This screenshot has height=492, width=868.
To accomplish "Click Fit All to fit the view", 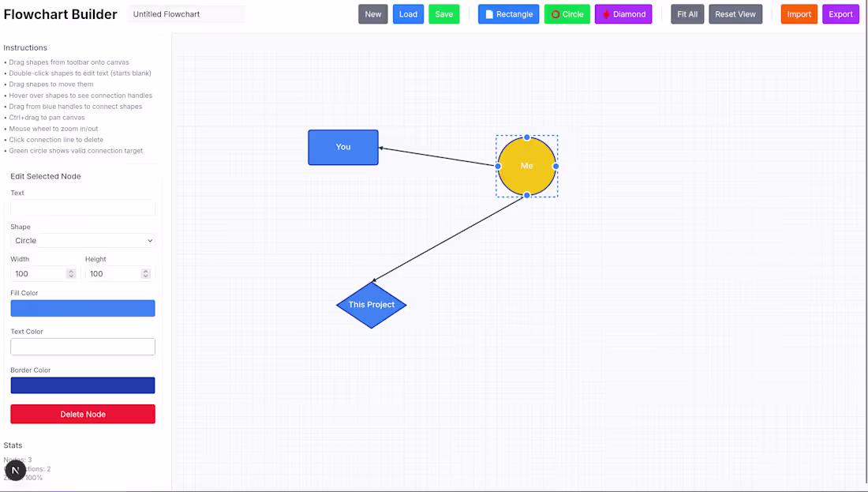I will tap(687, 14).
